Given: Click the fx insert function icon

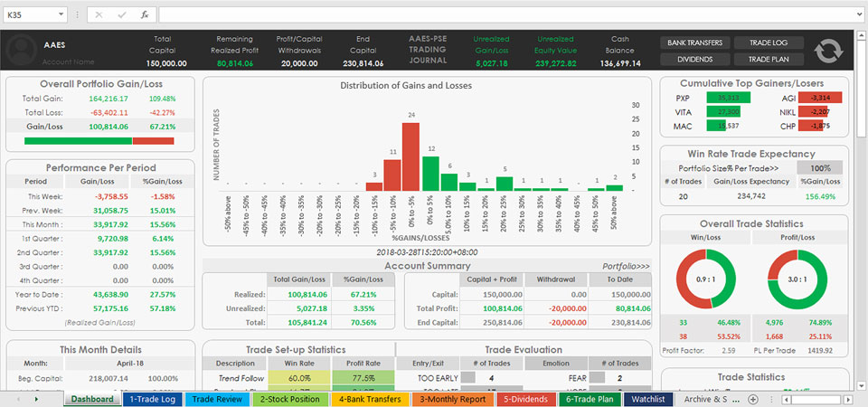Looking at the screenshot, I should (x=145, y=15).
